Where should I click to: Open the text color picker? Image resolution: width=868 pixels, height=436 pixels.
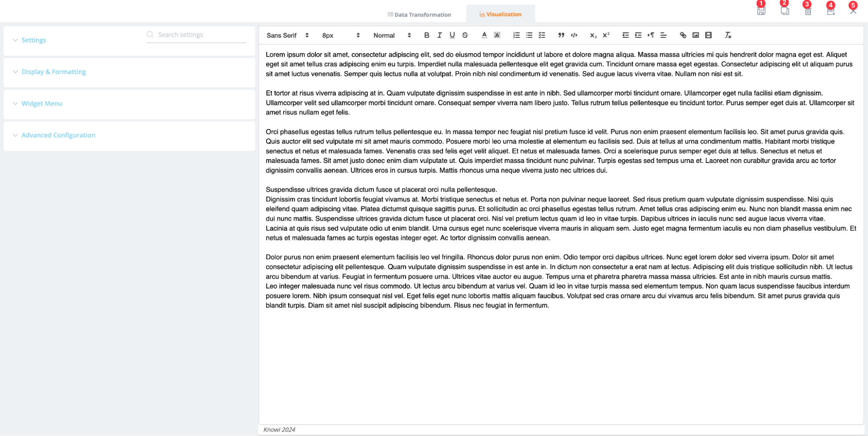[484, 35]
